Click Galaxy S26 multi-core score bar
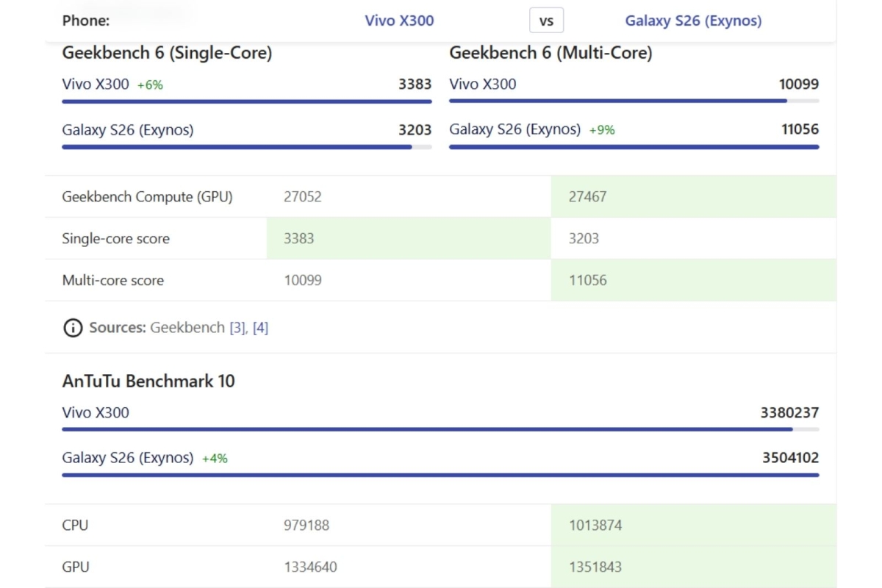This screenshot has width=882, height=588. click(634, 147)
